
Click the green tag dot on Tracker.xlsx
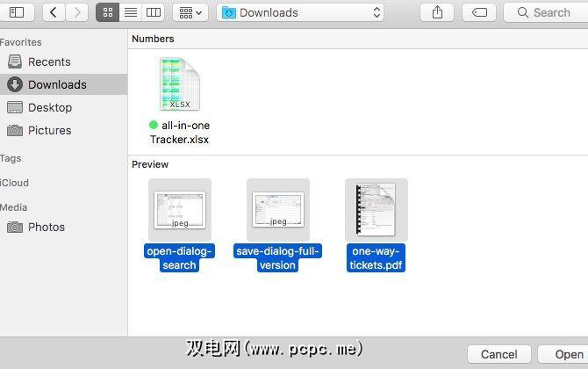[x=154, y=125]
